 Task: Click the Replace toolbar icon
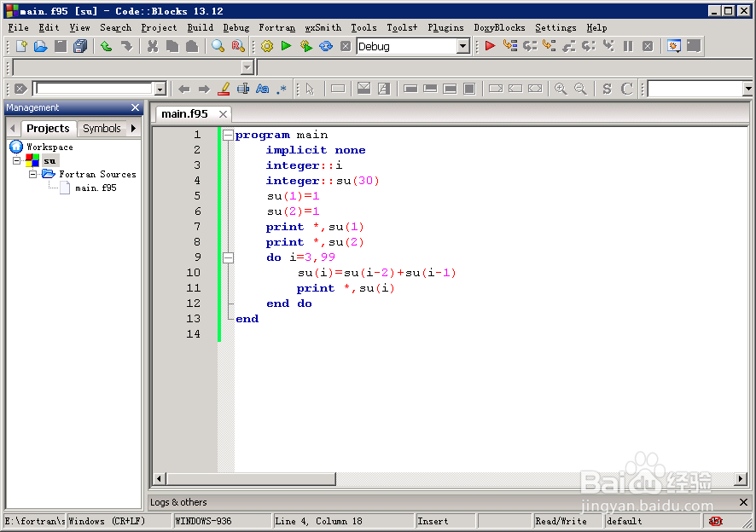coord(238,46)
